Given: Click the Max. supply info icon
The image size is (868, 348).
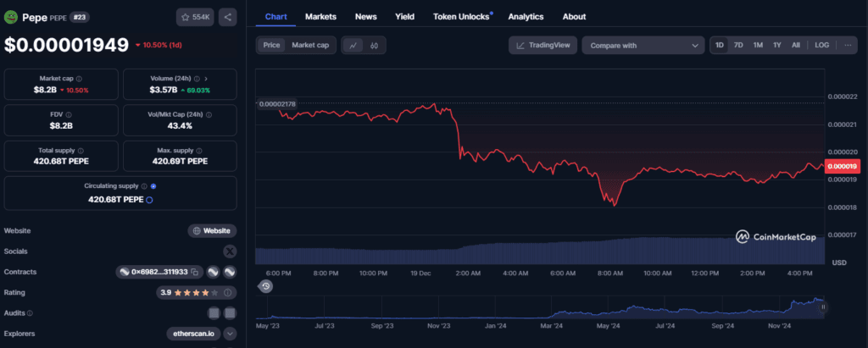Looking at the screenshot, I should point(199,151).
